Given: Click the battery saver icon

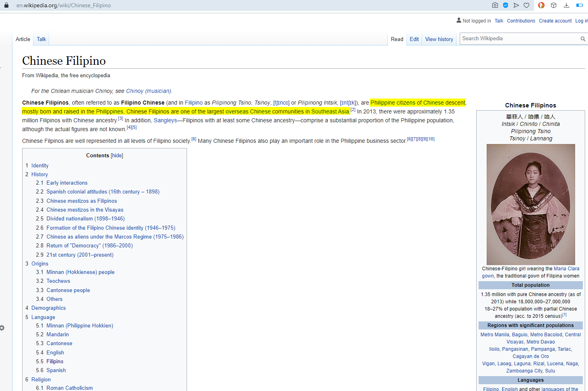Looking at the screenshot, I should pos(580,5).
